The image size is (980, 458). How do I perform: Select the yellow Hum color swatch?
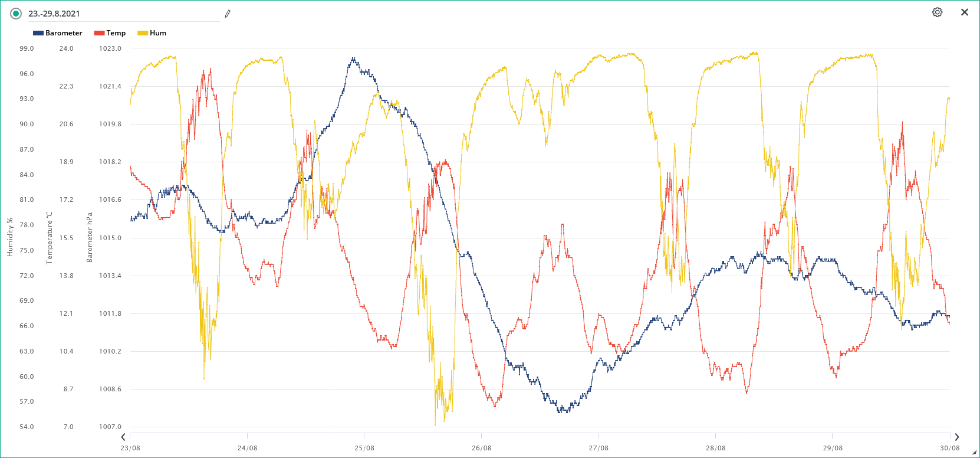pyautogui.click(x=143, y=33)
